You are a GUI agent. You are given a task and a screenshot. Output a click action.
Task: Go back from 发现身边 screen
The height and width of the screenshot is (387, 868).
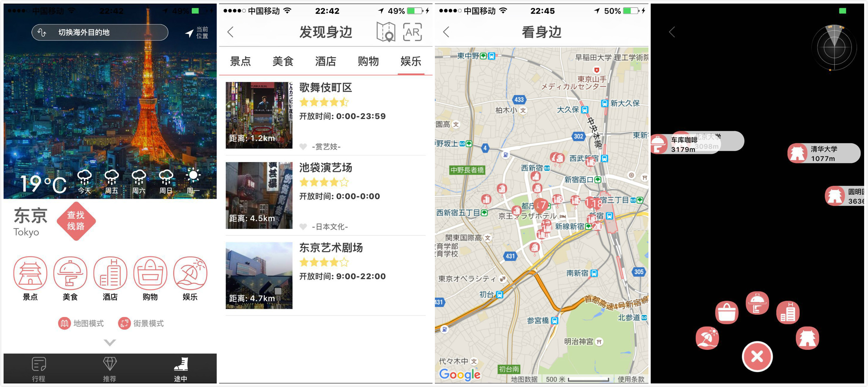[230, 32]
